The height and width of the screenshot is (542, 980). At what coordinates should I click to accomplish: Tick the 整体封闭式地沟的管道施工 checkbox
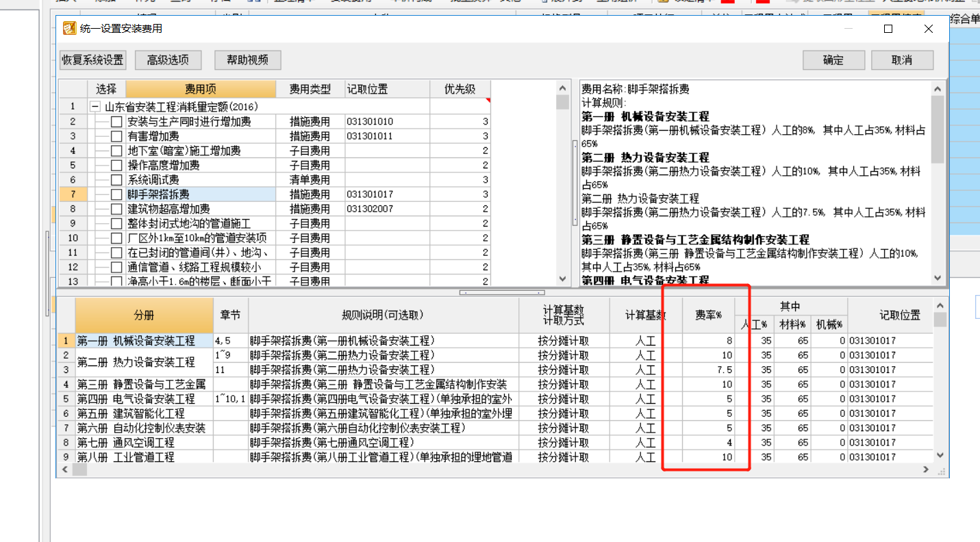pyautogui.click(x=116, y=224)
